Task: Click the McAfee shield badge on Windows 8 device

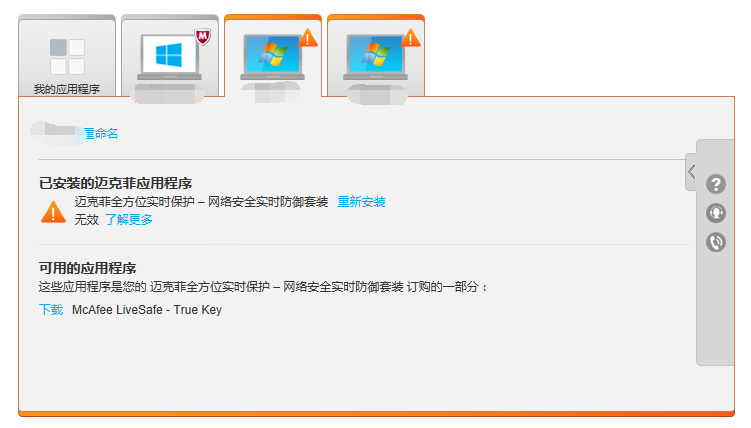Action: [x=203, y=37]
